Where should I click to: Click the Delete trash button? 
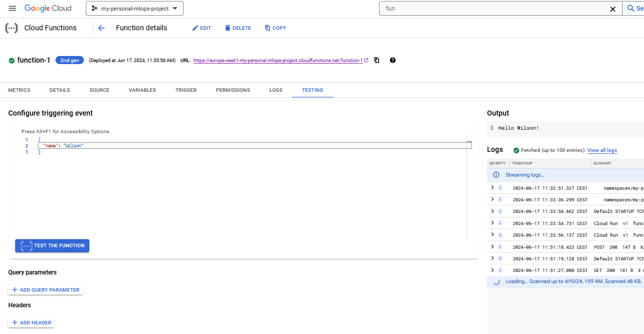pos(238,28)
